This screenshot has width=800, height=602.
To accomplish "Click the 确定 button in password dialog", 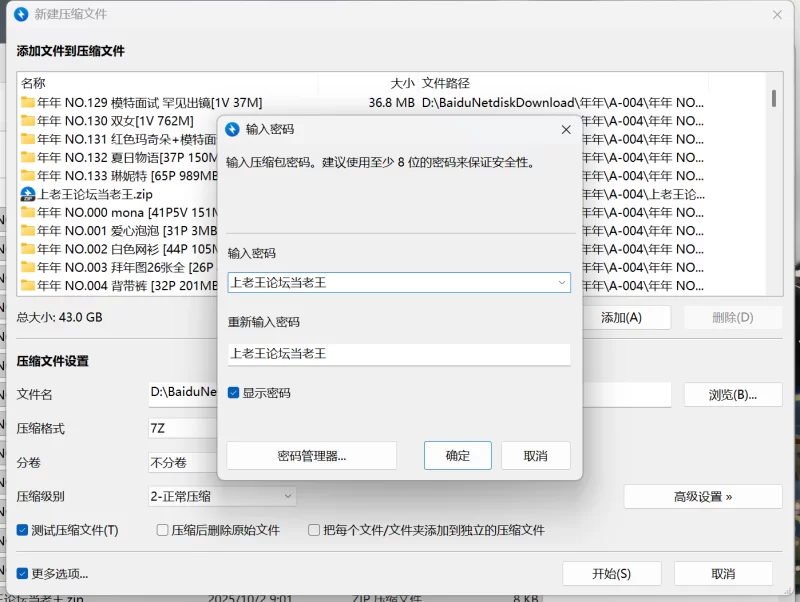I will (457, 456).
